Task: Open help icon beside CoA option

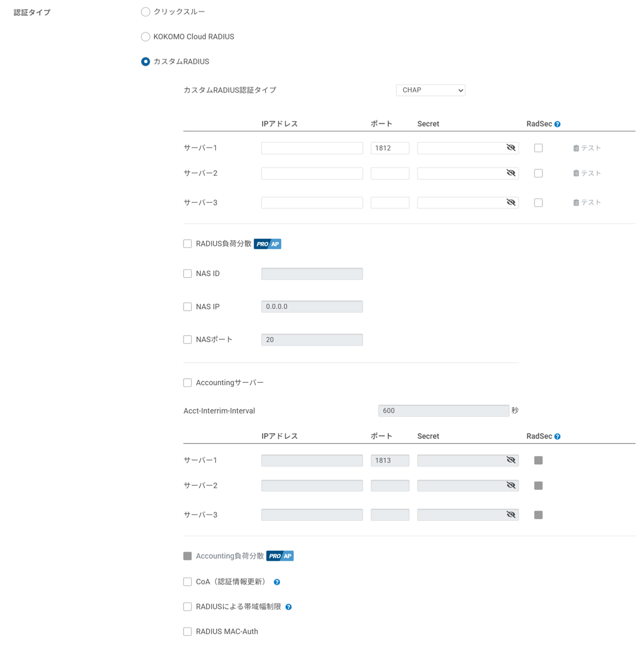Action: 277,582
